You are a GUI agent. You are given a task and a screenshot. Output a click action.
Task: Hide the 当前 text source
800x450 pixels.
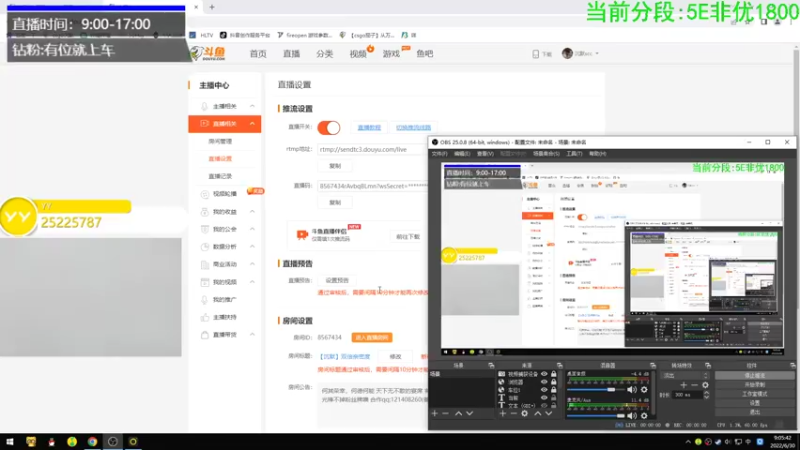(x=544, y=397)
